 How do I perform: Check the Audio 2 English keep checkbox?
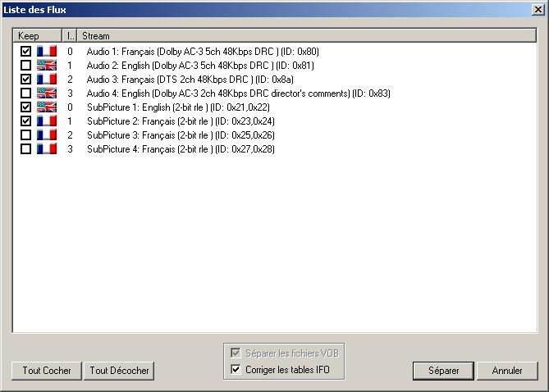coord(26,65)
